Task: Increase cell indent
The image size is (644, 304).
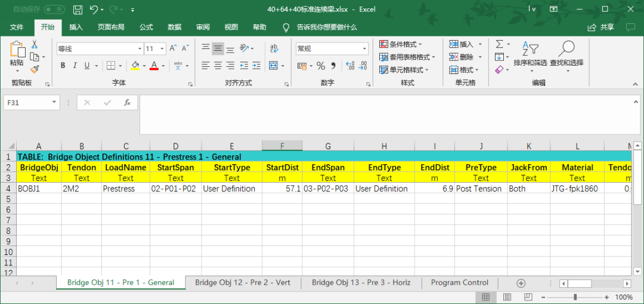Action: click(x=256, y=66)
